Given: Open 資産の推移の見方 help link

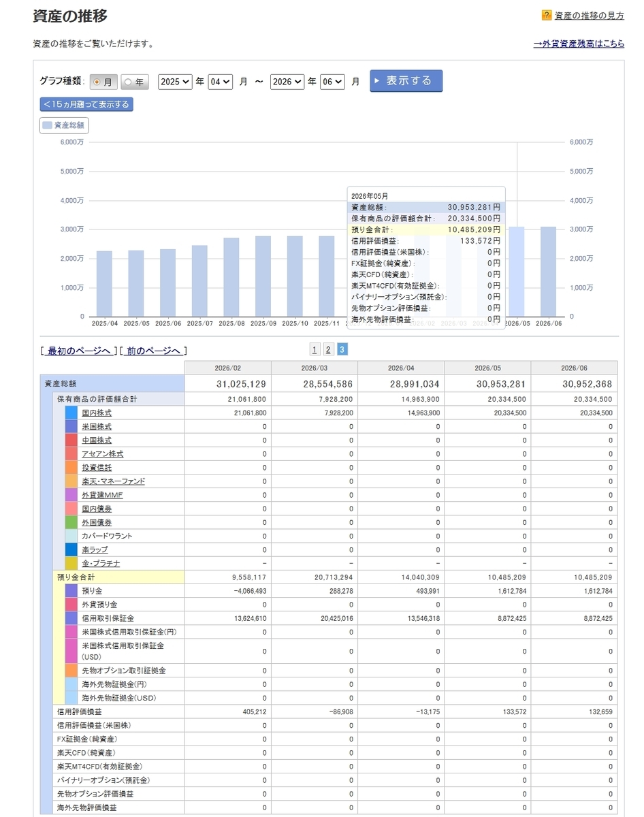Looking at the screenshot, I should [589, 16].
